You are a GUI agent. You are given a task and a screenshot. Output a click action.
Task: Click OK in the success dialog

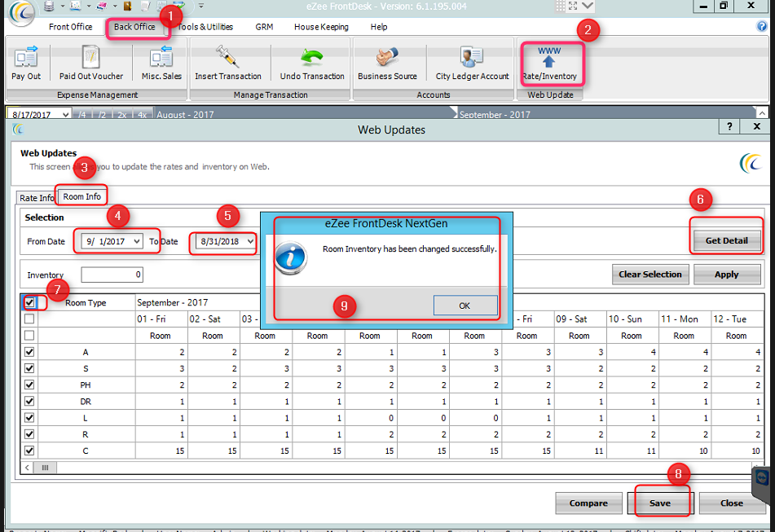pyautogui.click(x=465, y=306)
